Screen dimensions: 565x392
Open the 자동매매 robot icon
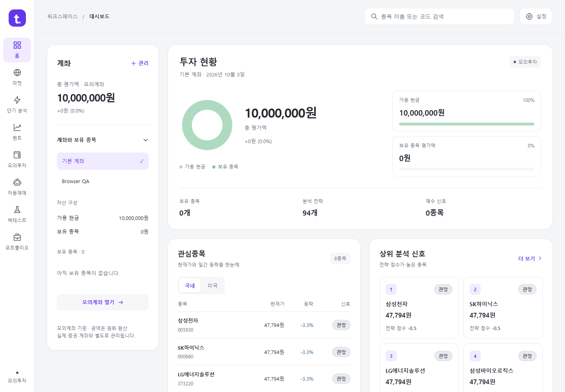pos(17,182)
